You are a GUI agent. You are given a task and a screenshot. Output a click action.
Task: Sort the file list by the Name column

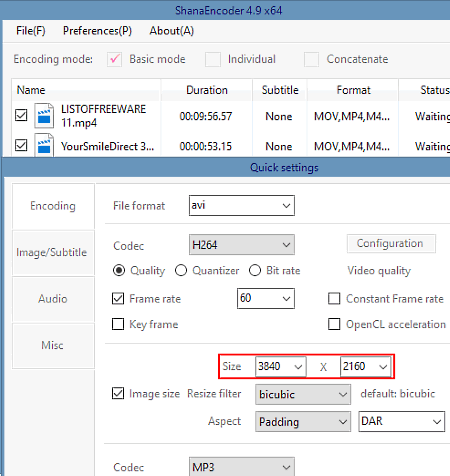(x=86, y=90)
